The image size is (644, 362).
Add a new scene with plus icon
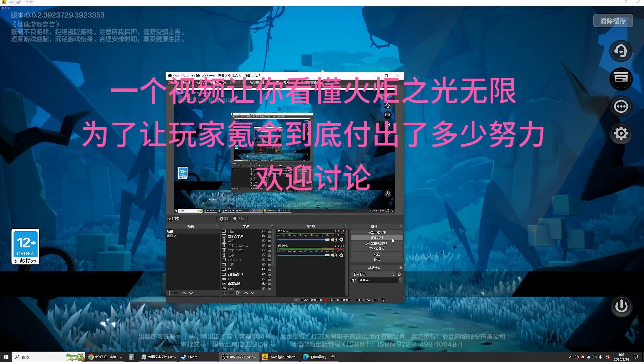pyautogui.click(x=170, y=293)
